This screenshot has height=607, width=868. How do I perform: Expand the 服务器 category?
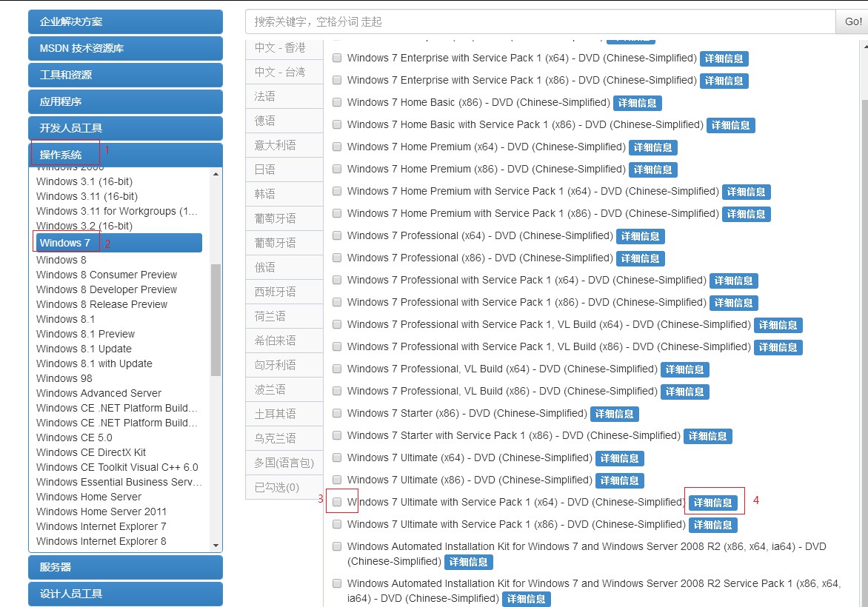[124, 566]
